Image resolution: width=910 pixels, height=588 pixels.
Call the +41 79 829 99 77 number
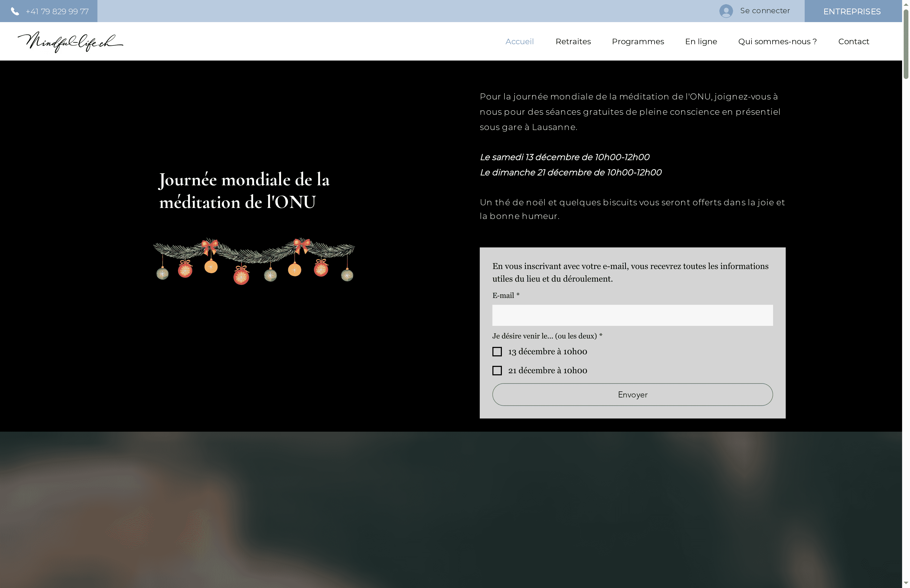(57, 11)
